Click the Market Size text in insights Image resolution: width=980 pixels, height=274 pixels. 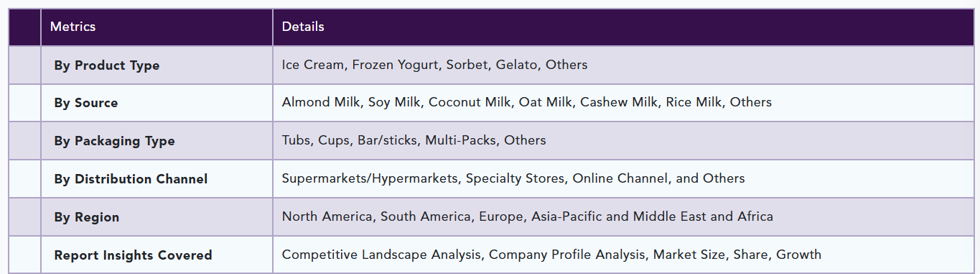pos(687,255)
